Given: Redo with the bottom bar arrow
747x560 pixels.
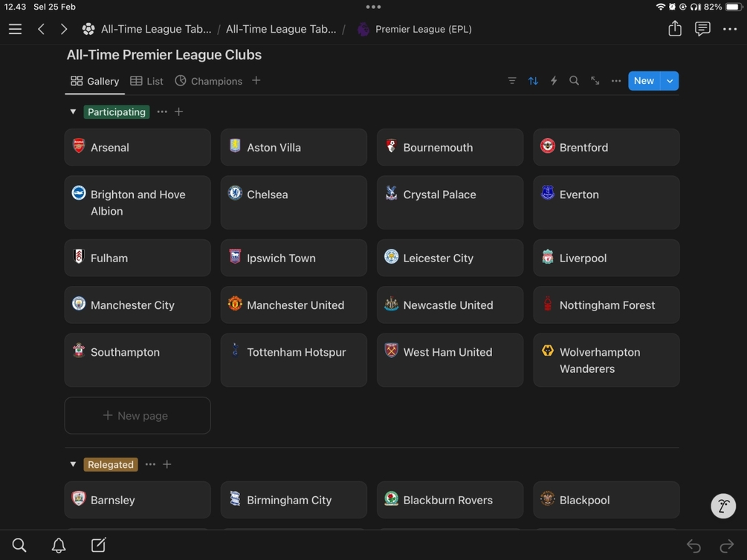Looking at the screenshot, I should [727, 546].
